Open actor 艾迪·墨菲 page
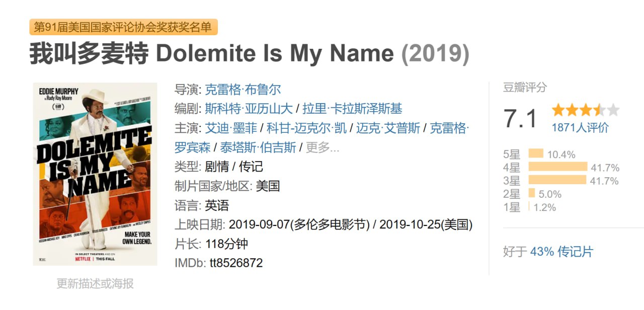Viewport: 644px width, 310px height. (231, 128)
